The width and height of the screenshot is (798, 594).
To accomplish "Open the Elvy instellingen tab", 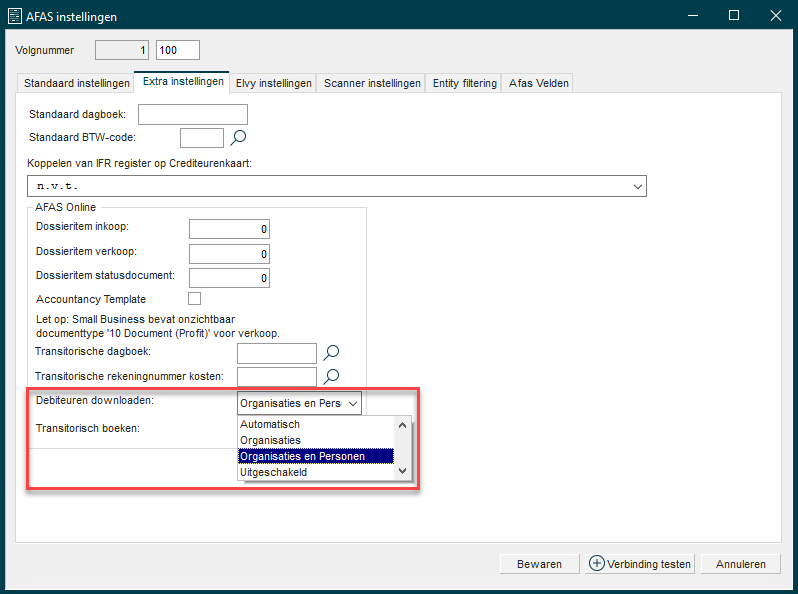I will [x=273, y=83].
